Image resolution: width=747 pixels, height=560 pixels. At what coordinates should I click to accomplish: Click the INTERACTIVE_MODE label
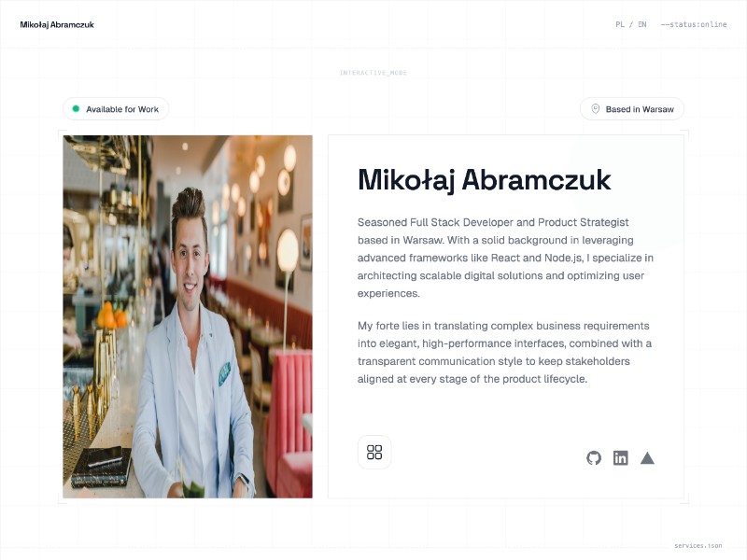pyautogui.click(x=373, y=73)
